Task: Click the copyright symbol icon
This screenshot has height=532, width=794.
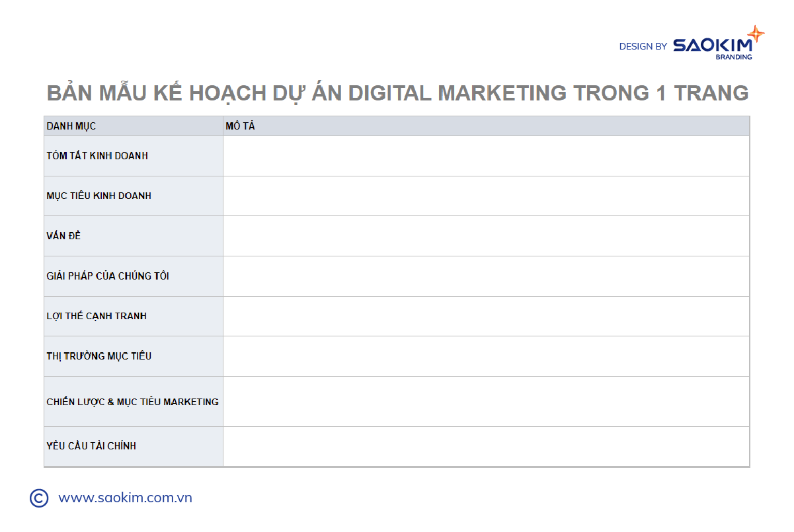Action: pyautogui.click(x=39, y=498)
